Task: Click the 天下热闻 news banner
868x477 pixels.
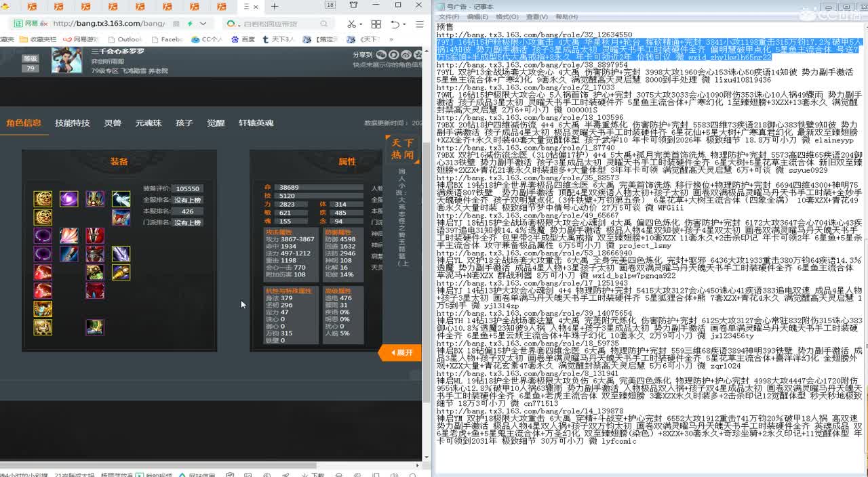Action: click(401, 149)
